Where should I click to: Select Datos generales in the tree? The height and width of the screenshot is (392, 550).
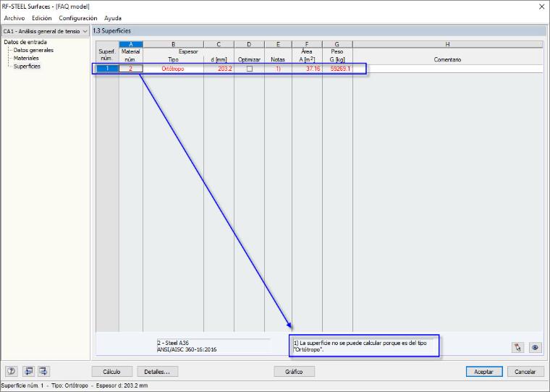tap(33, 50)
